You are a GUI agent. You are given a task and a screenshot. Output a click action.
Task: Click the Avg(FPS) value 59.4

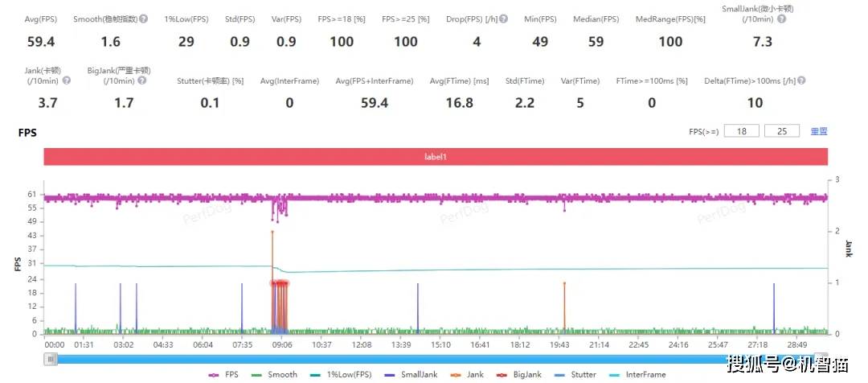click(x=41, y=42)
